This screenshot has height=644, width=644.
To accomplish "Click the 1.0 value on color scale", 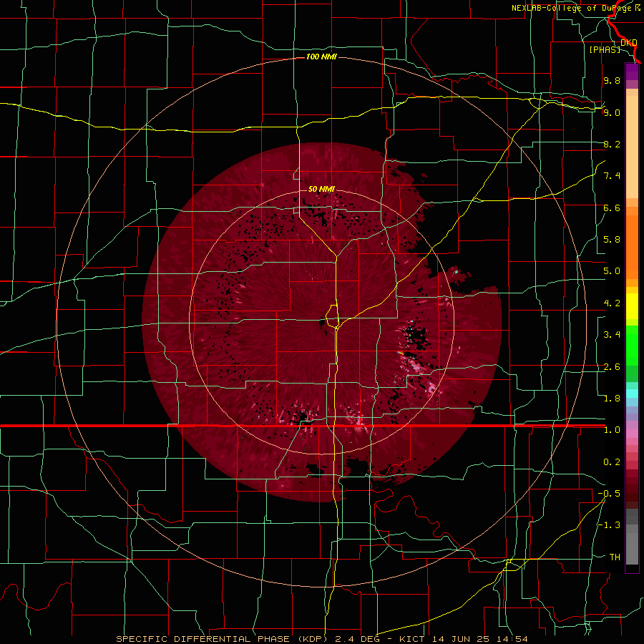I will 612,430.
